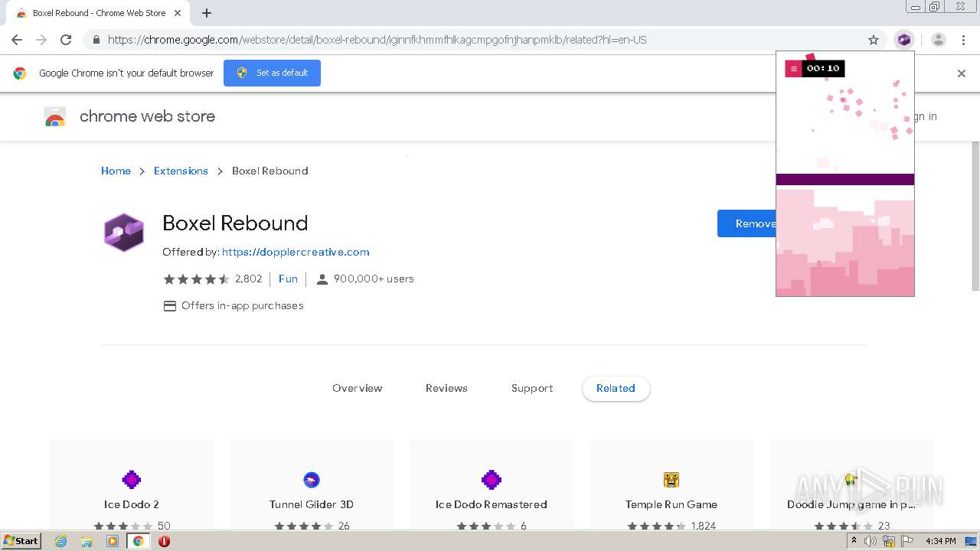Viewport: 980px width, 551px height.
Task: Open the Doodle Jump game title
Action: pyautogui.click(x=851, y=504)
